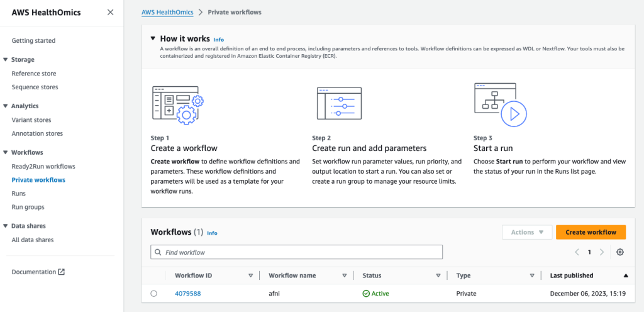Open workflow ID 4079588 link
Image resolution: width=644 pixels, height=312 pixels.
pos(187,294)
